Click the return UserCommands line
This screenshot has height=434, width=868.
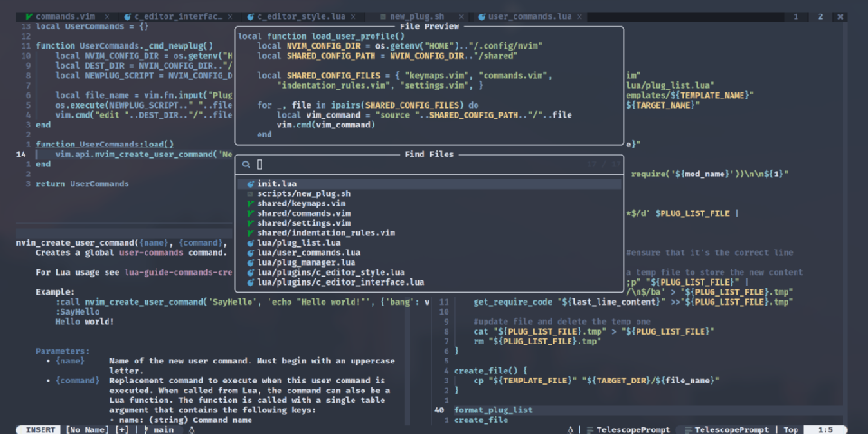click(x=82, y=184)
